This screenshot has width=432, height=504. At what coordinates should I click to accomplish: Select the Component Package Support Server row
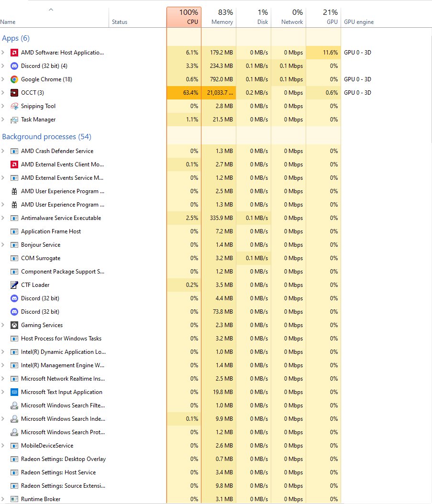pos(170,272)
